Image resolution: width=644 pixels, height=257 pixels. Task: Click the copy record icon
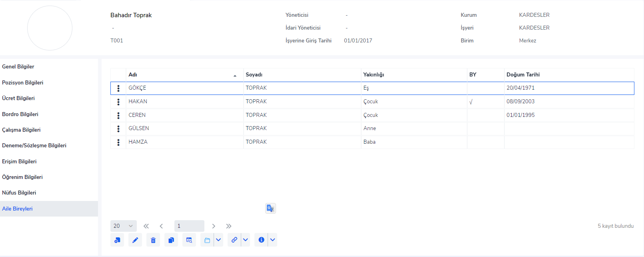[x=171, y=240]
